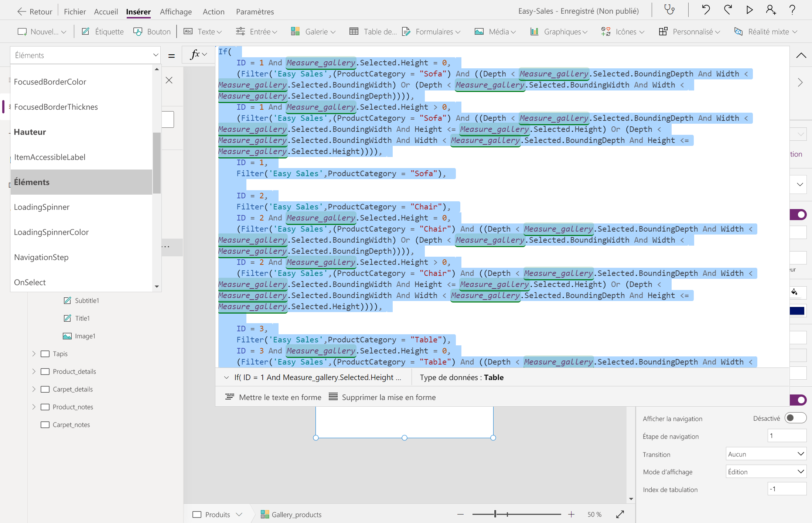The image size is (812, 523).
Task: Switch to the Accueil tab
Action: click(x=106, y=11)
